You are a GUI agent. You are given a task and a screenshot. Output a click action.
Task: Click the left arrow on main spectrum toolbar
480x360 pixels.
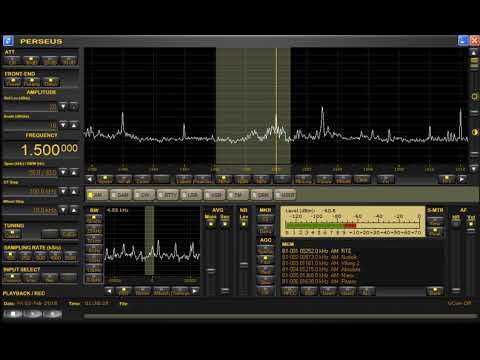point(90,179)
